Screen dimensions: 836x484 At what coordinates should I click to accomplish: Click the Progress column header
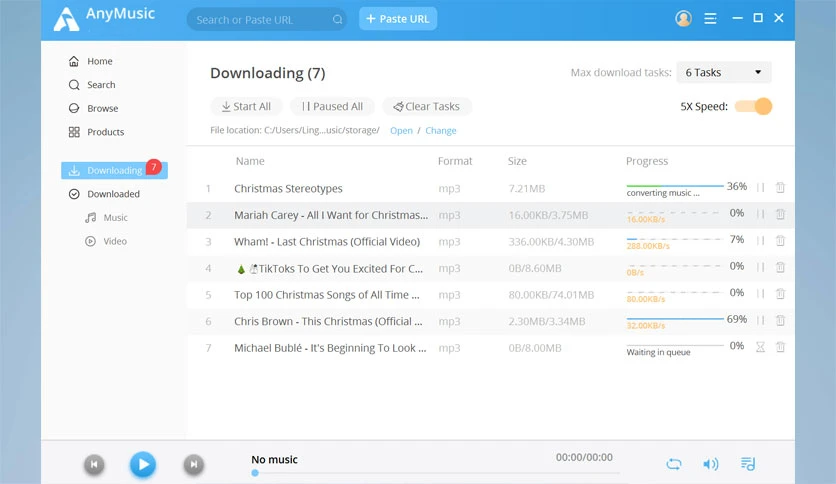[x=647, y=161]
